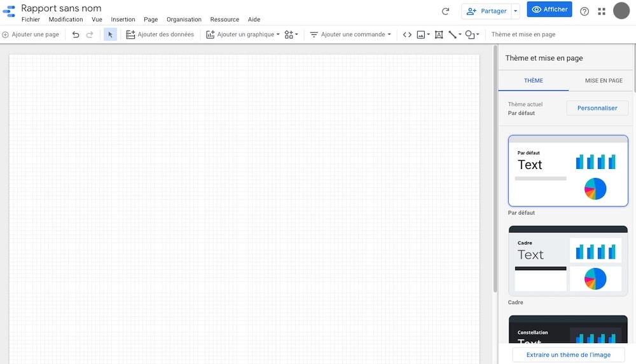Click Extraire un thème de l'image
The image size is (636, 364).
[568, 355]
